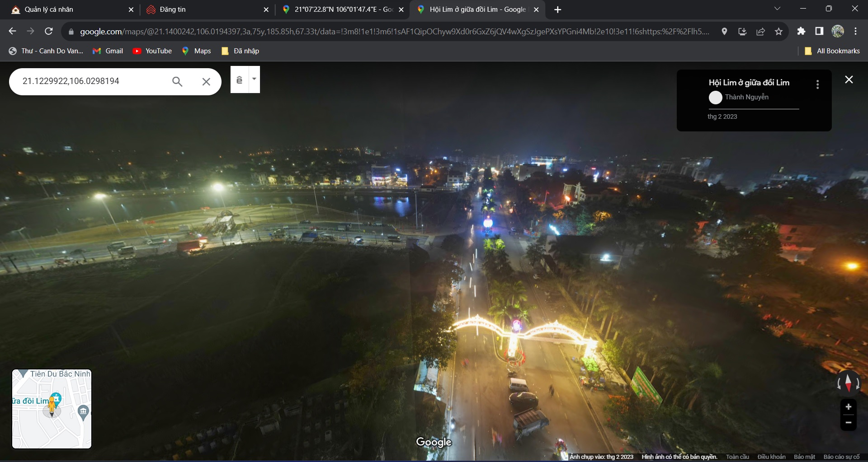This screenshot has width=868, height=462.
Task: Click the search magnifier icon in Maps
Action: pos(177,81)
